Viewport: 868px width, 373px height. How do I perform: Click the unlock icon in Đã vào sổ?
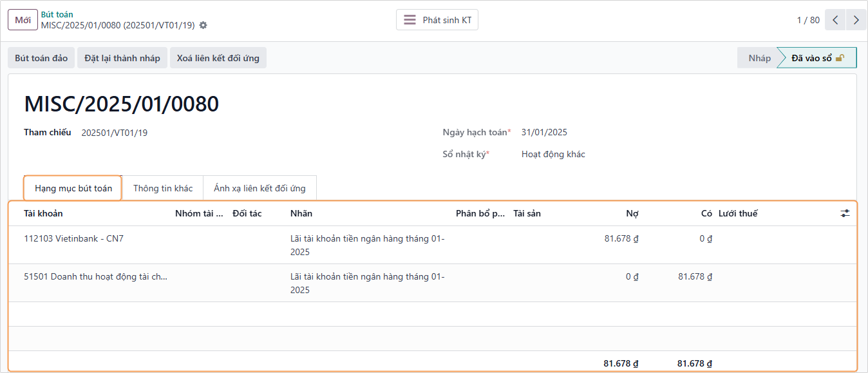pyautogui.click(x=840, y=58)
